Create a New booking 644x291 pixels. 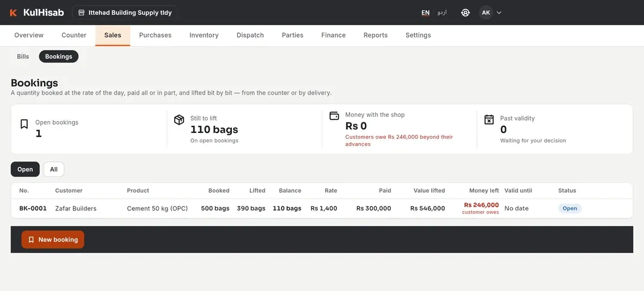click(53, 240)
